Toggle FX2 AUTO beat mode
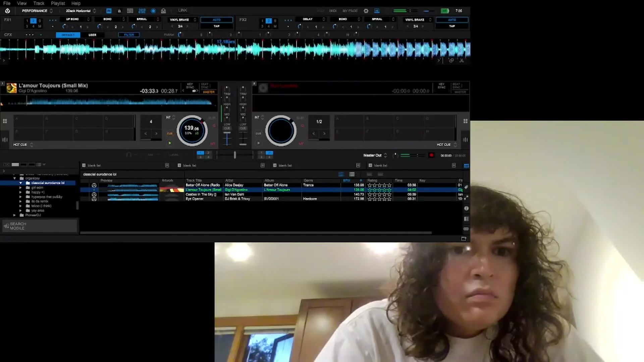 point(452,20)
